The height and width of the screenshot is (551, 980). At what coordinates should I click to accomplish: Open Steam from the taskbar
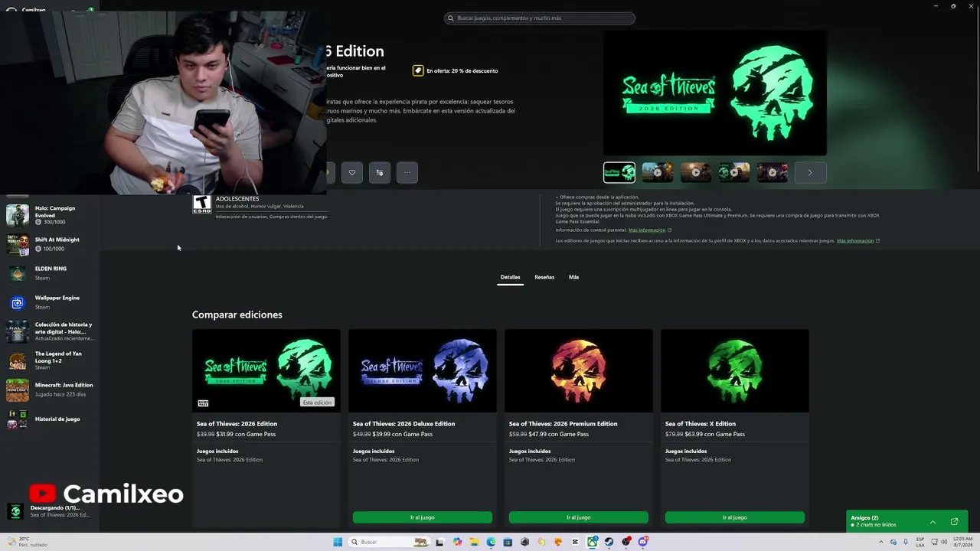(609, 542)
